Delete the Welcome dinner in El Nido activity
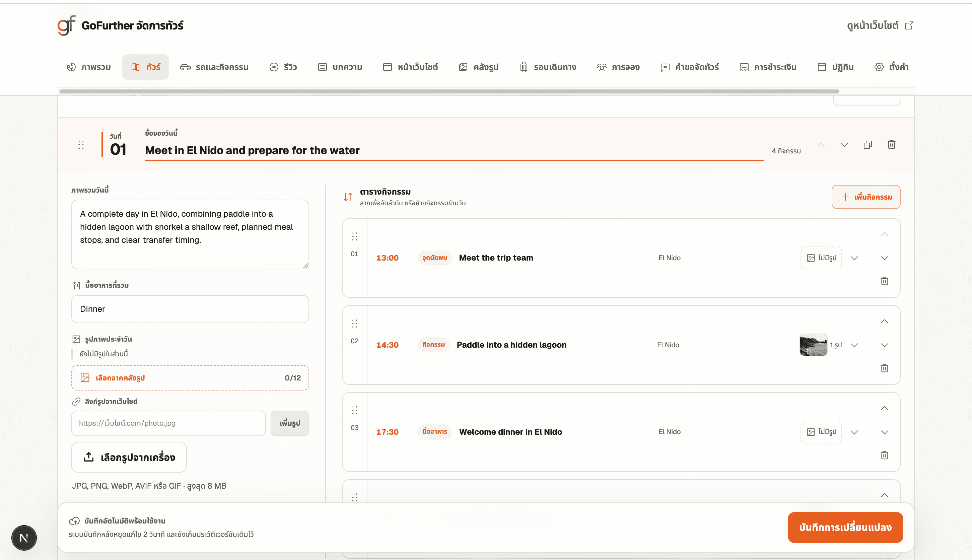 885,455
